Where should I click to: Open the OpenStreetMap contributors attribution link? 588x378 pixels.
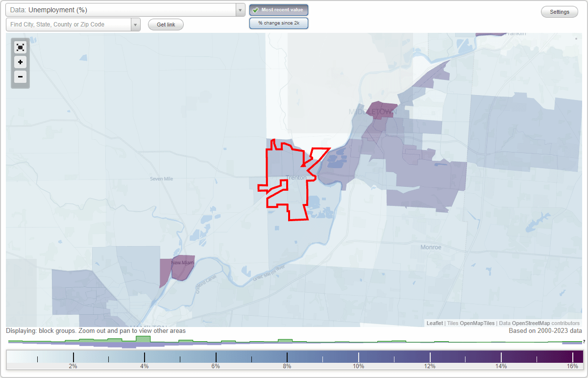click(537, 323)
